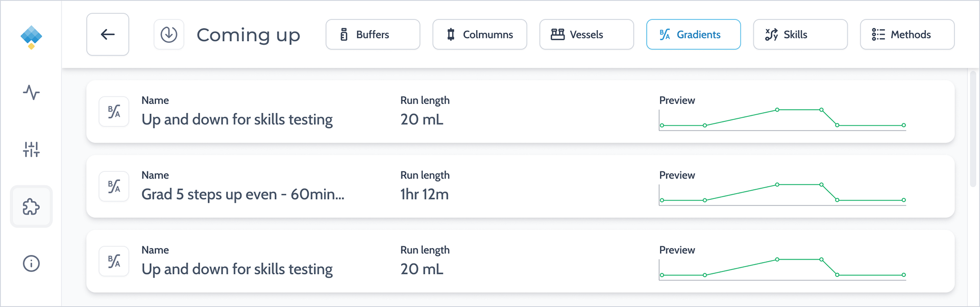Image resolution: width=980 pixels, height=307 pixels.
Task: Switch to the Methods tab
Action: [x=907, y=35]
